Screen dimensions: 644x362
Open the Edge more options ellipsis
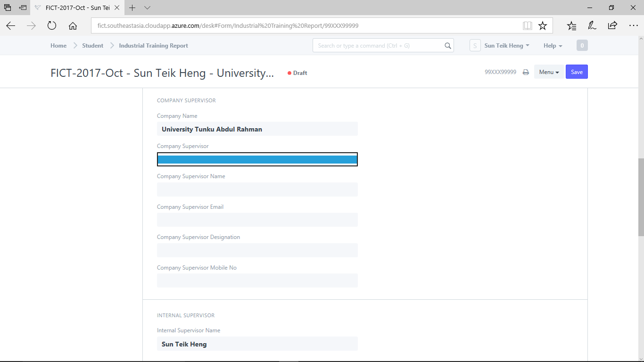[633, 26]
